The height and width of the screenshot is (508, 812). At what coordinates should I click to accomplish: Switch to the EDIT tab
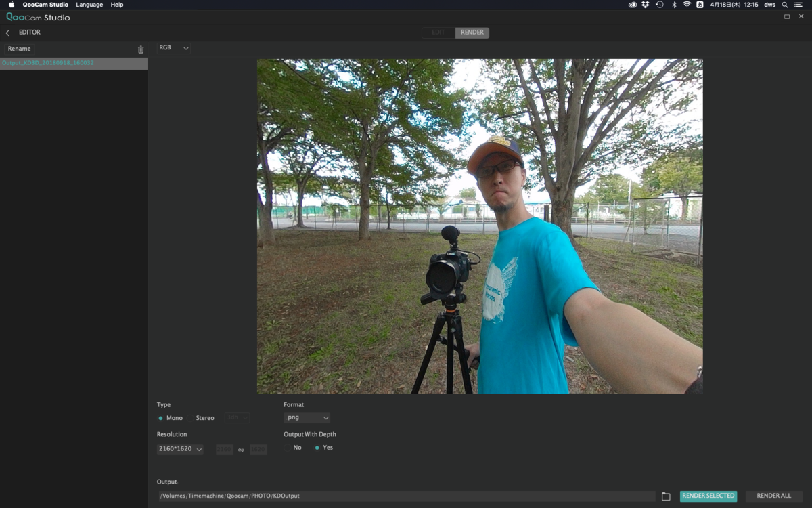438,33
